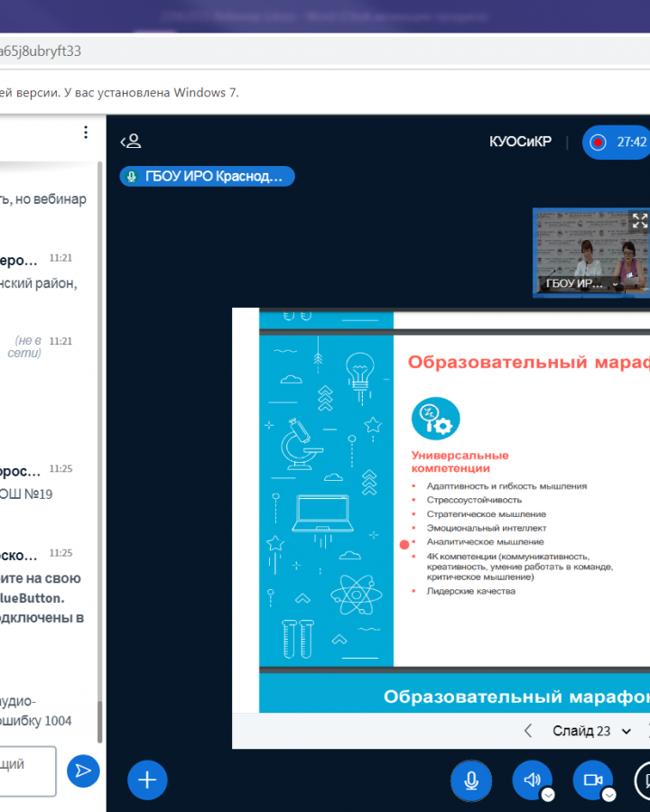Toggle the speaker audio button
650x812 pixels.
pos(531,779)
